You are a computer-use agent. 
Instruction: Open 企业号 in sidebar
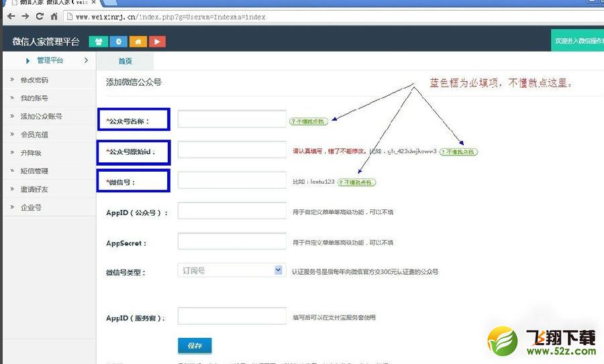point(31,207)
